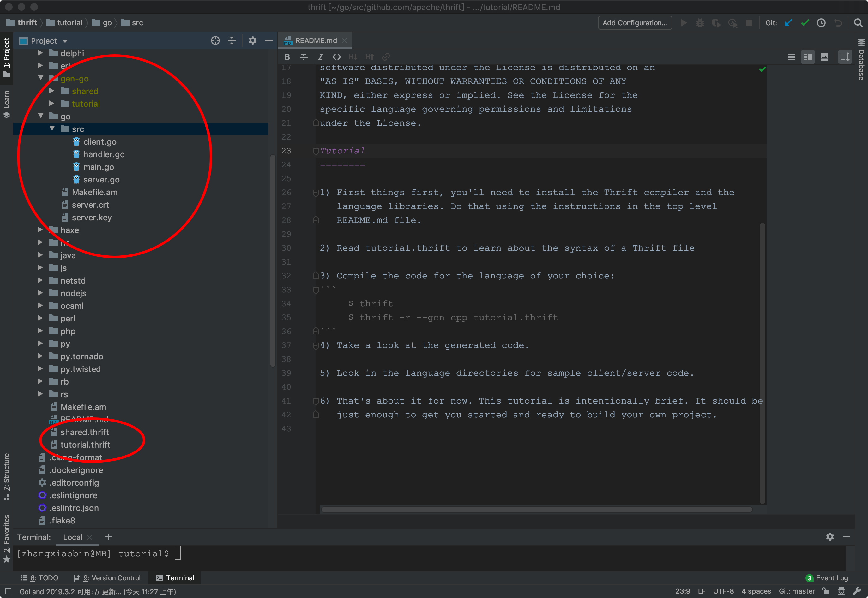Open the Favorites side panel
Image resolution: width=868 pixels, height=598 pixels.
[6, 538]
